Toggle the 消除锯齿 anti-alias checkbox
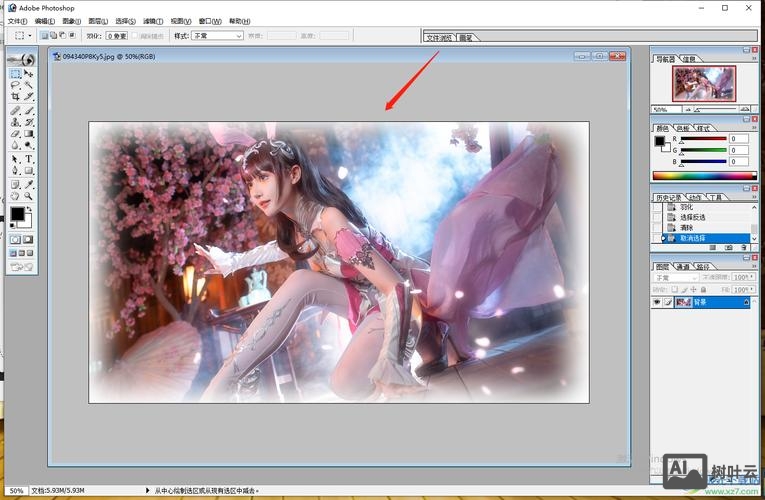765x500 pixels. 136,36
